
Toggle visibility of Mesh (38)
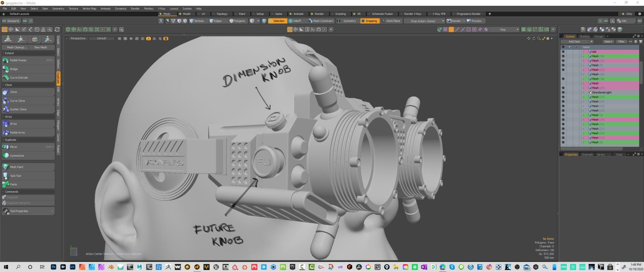click(x=563, y=56)
